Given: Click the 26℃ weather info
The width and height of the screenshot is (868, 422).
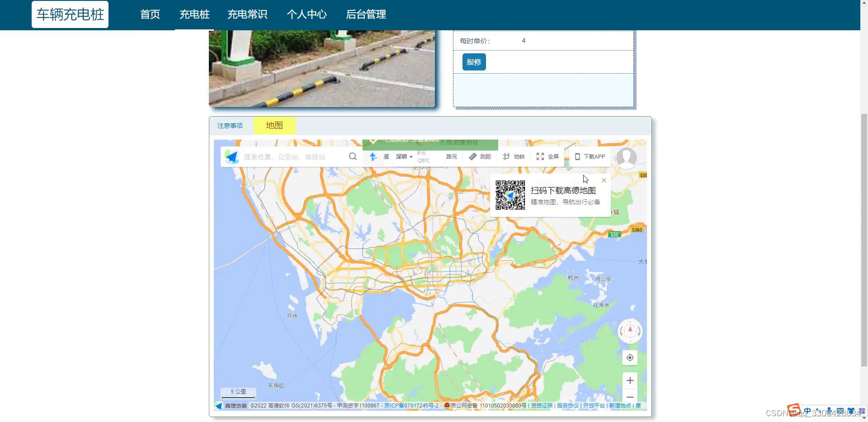Looking at the screenshot, I should (x=424, y=160).
